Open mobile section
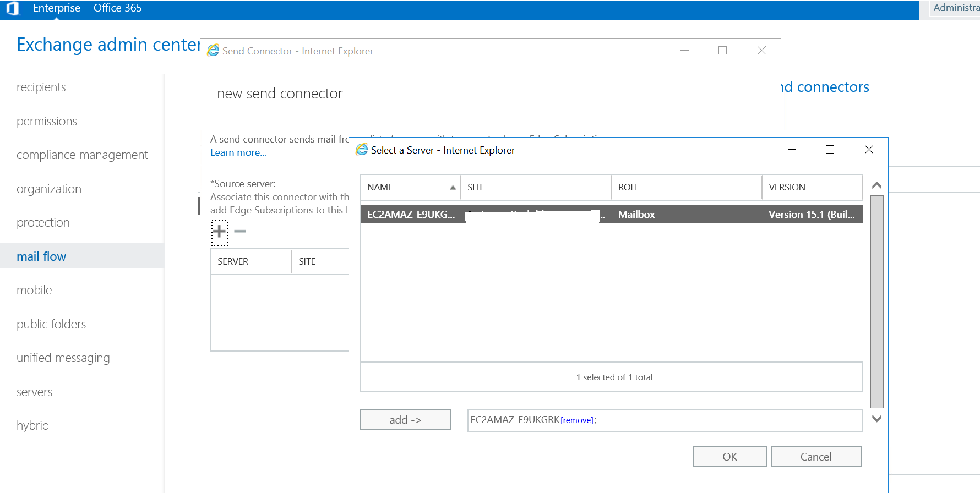The width and height of the screenshot is (980, 493). [x=34, y=291]
